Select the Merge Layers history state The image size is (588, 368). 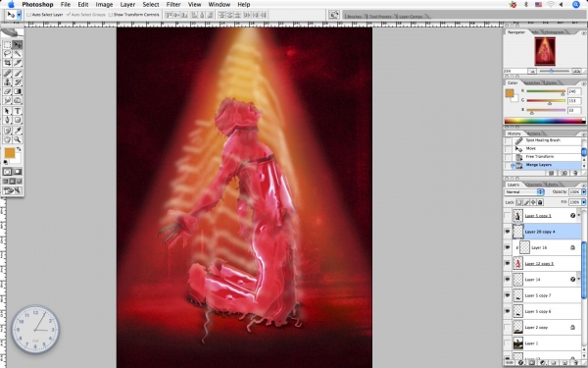click(543, 165)
